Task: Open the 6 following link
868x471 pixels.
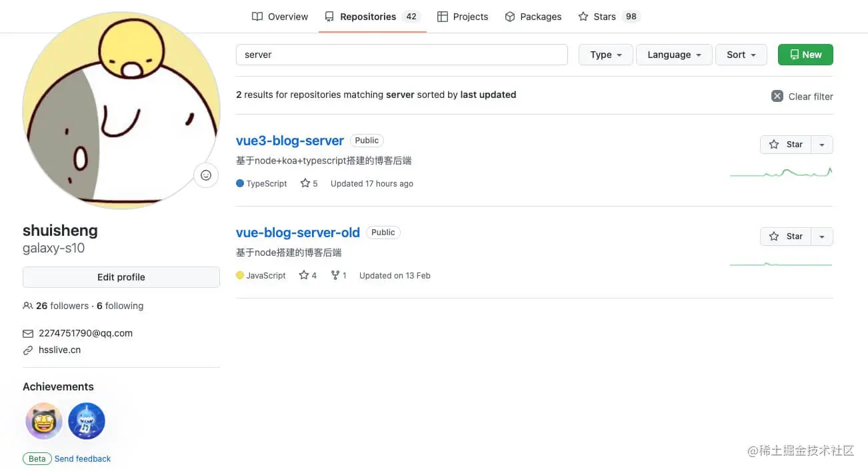Action: (120, 306)
